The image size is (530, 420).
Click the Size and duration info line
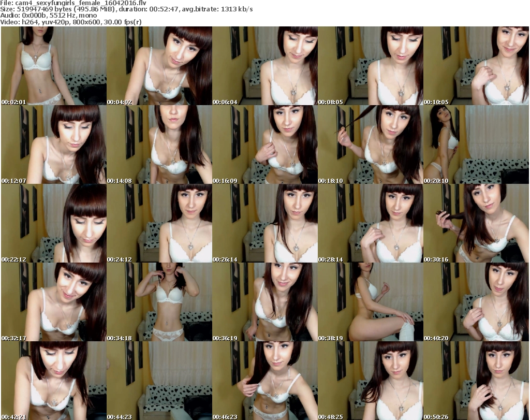tap(126, 9)
